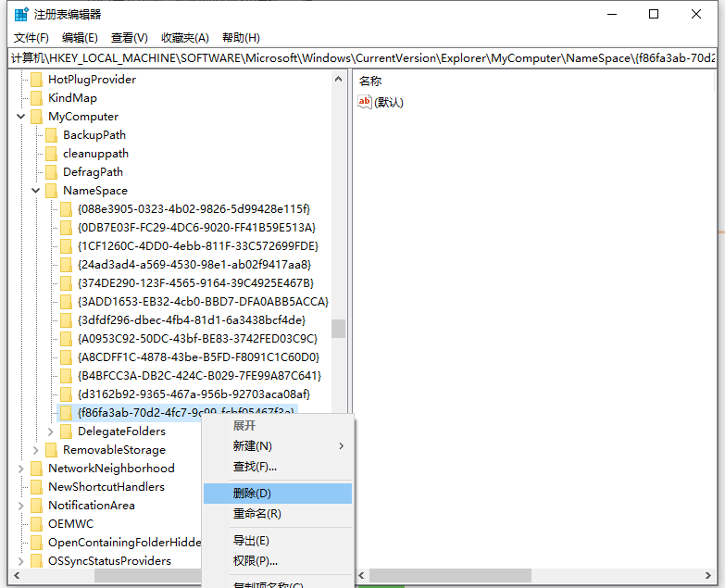Choose 删除(D) from the context menu

pyautogui.click(x=252, y=494)
